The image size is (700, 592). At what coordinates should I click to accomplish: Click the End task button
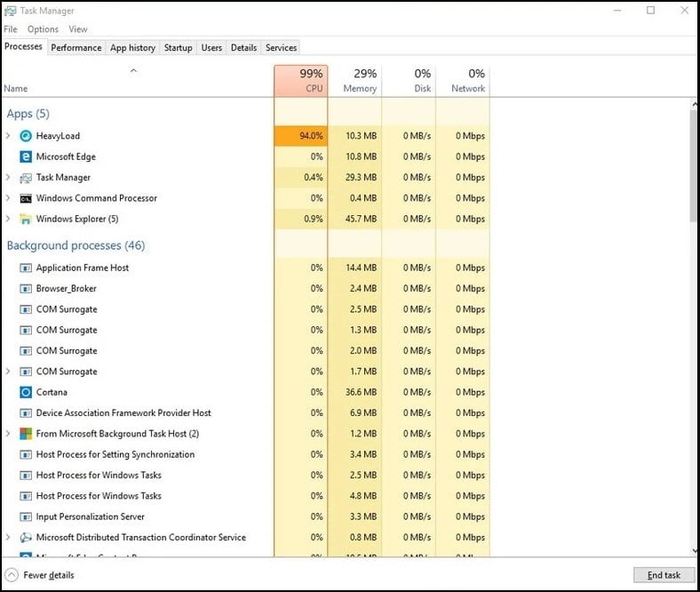coord(664,575)
